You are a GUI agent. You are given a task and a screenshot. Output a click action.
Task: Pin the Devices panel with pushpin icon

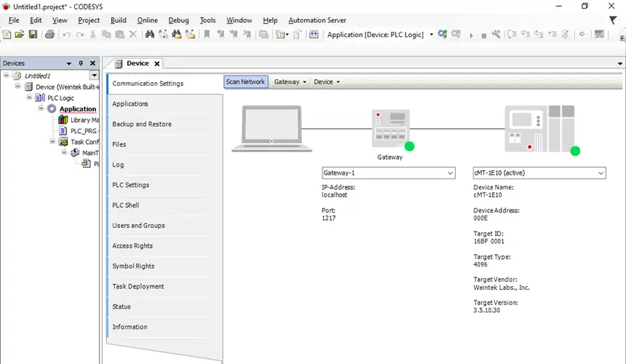click(81, 63)
